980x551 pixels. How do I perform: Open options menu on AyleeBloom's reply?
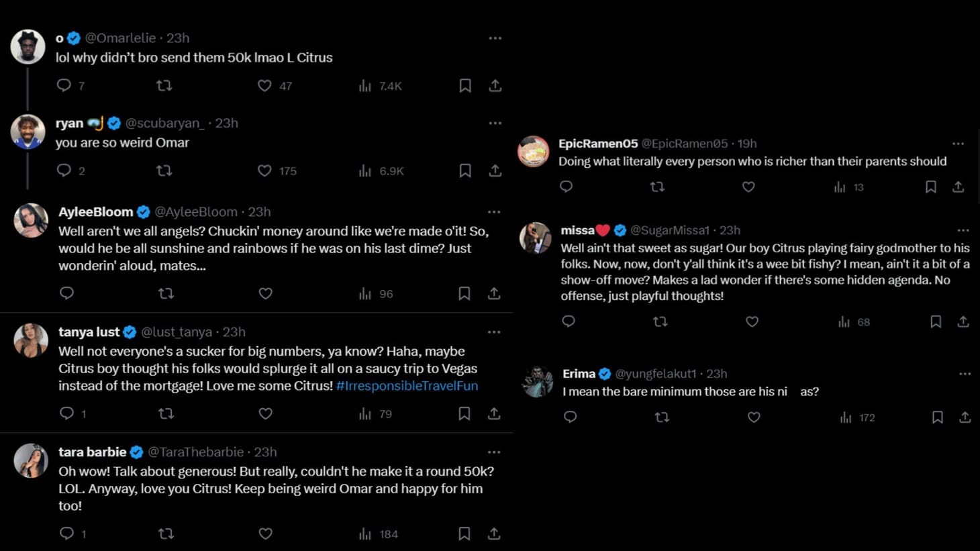(x=495, y=211)
